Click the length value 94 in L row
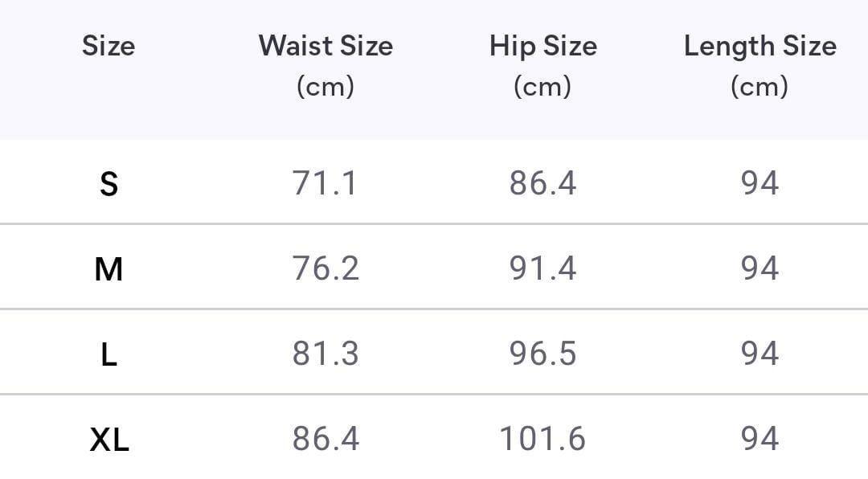868x479 pixels. (759, 354)
